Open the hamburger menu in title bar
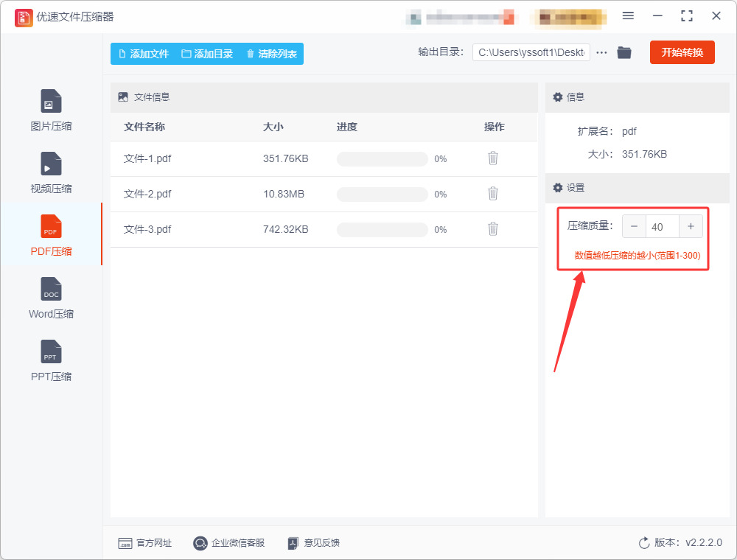Image resolution: width=737 pixels, height=560 pixels. pyautogui.click(x=628, y=16)
